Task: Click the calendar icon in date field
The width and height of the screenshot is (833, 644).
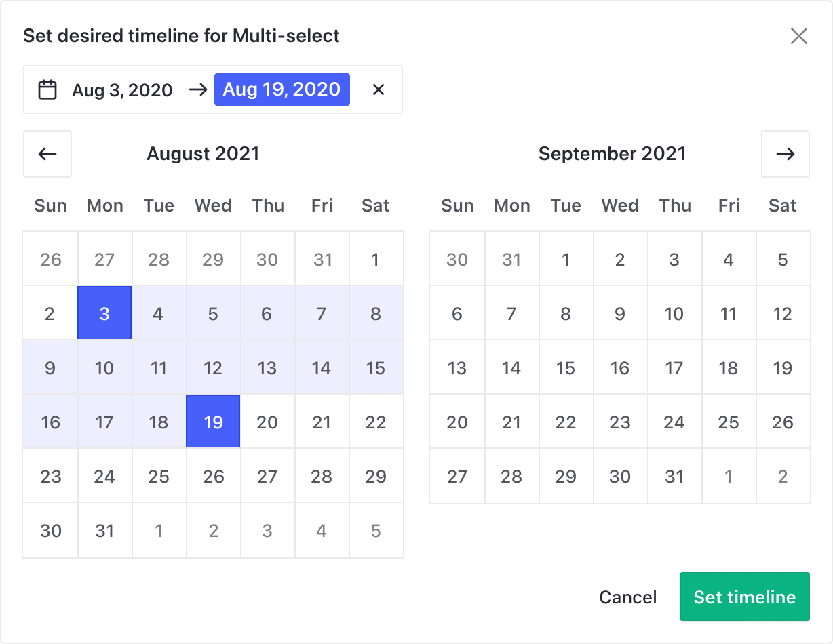Action: [x=47, y=89]
